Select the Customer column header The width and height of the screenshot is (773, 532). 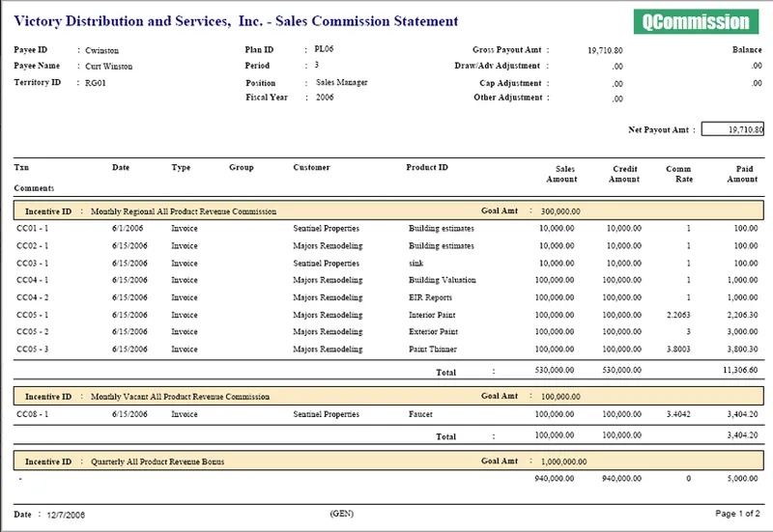click(311, 167)
